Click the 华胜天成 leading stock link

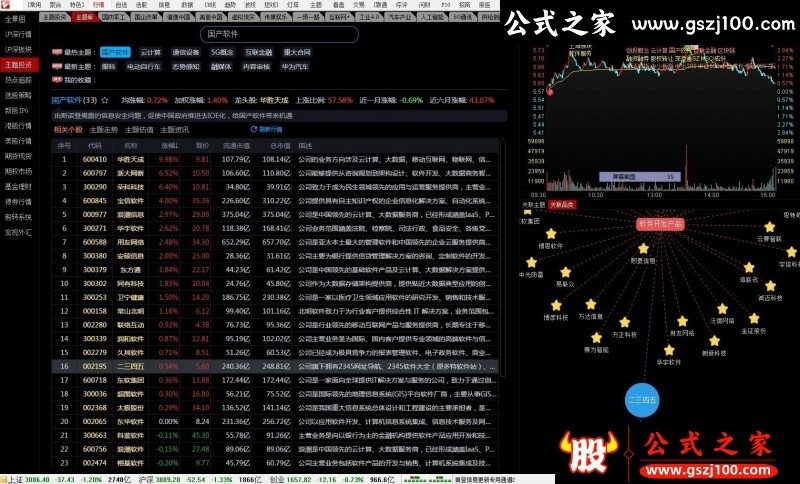coord(274,100)
